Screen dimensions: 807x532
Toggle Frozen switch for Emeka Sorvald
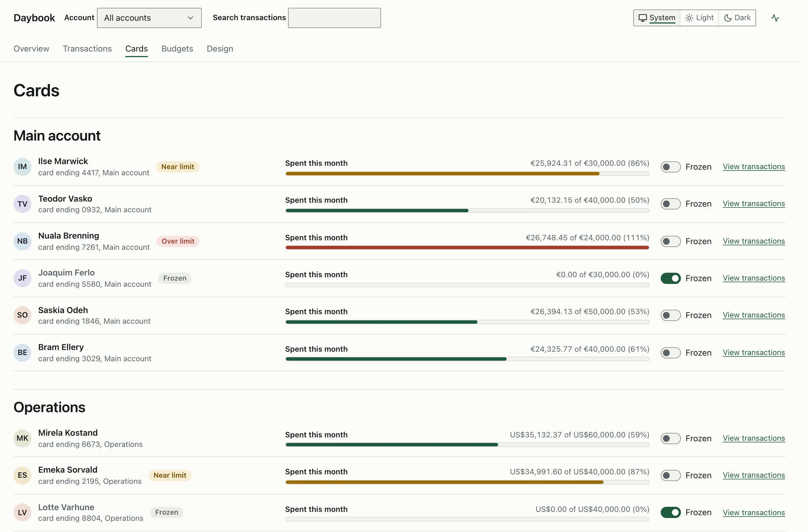tap(671, 475)
